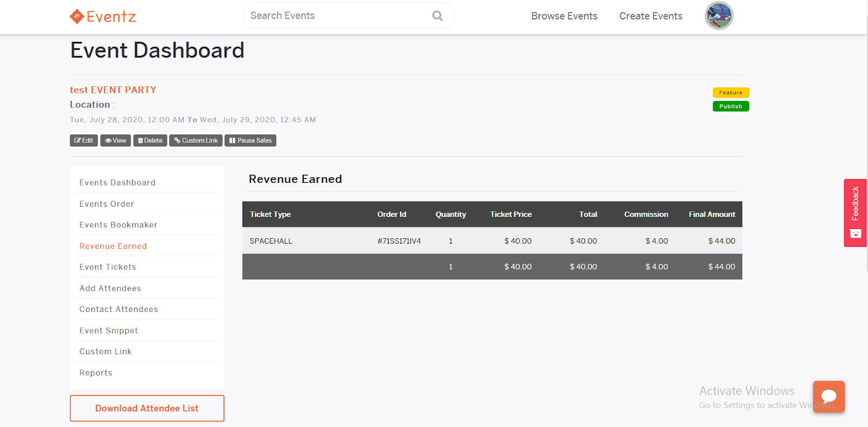Click the search magnifier icon
868x427 pixels.
point(437,16)
